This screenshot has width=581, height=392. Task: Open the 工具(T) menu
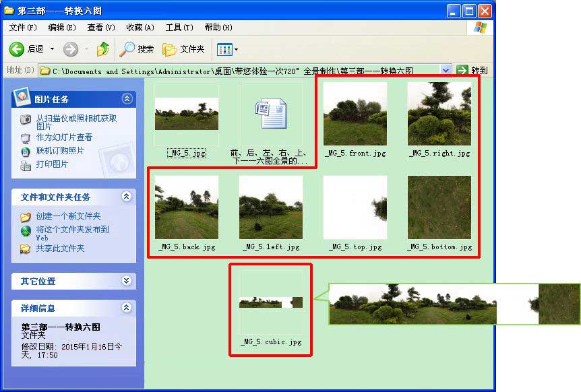pos(179,28)
